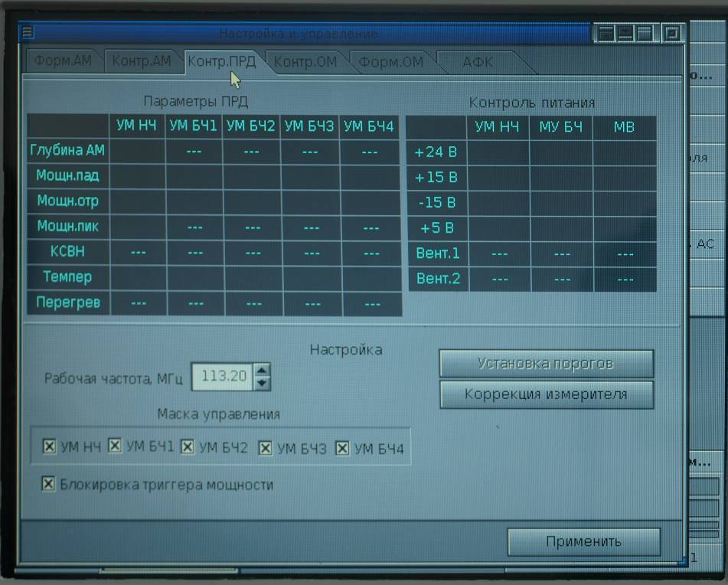Screen dimensions: 728x585
Task: Uncheck the УМ БЧ2 control mask checkbox
Action: tap(187, 446)
